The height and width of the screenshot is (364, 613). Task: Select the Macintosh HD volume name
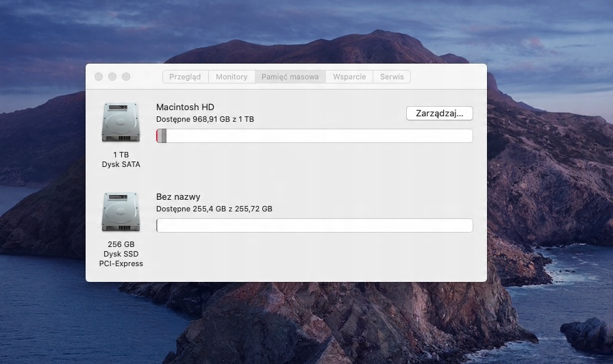[186, 107]
